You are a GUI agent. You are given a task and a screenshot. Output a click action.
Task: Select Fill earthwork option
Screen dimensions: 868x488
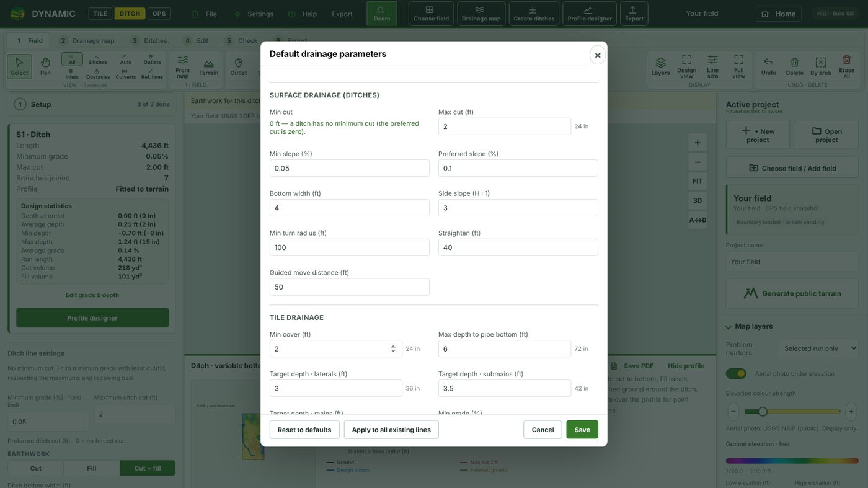(92, 468)
